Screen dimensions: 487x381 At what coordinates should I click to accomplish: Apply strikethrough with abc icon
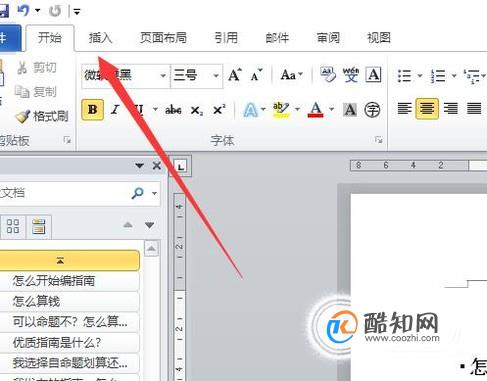pos(173,110)
